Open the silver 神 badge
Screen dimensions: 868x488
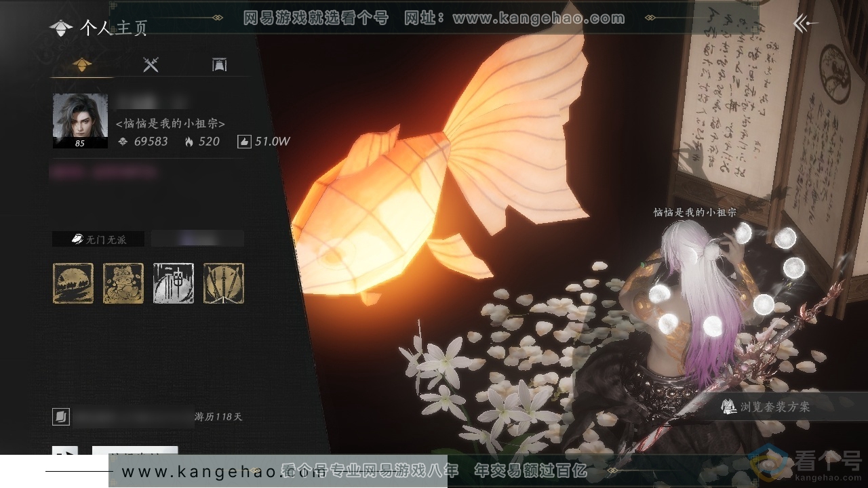coord(174,283)
